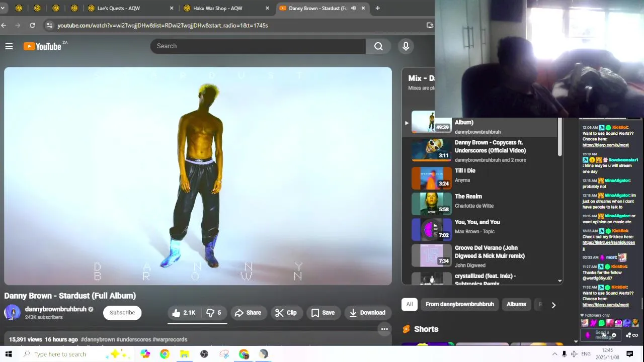Click the search magnifier button

pyautogui.click(x=378, y=46)
